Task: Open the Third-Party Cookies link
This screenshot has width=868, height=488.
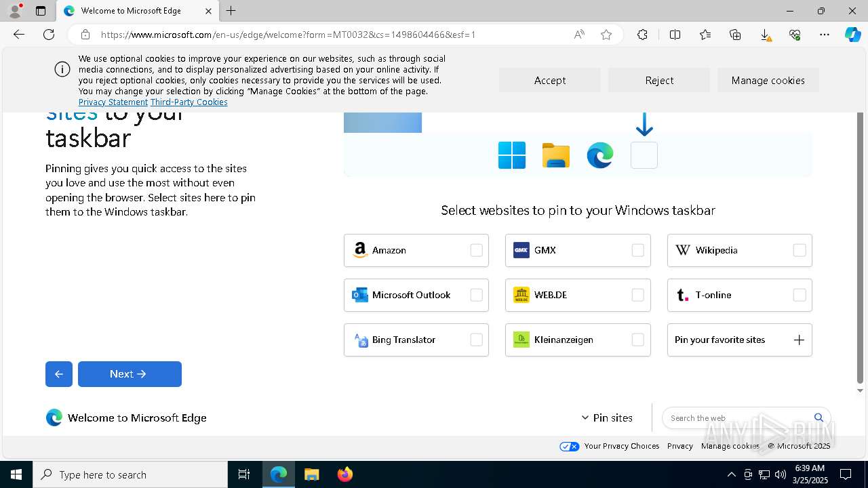Action: point(189,102)
